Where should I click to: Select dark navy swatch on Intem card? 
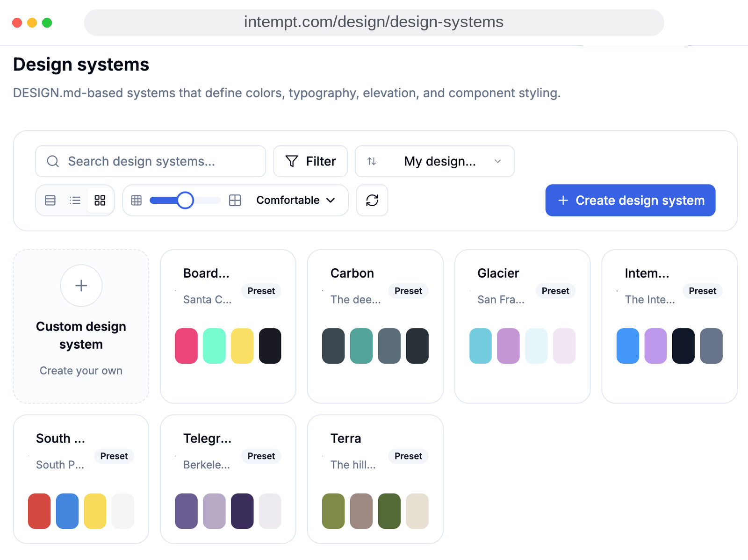point(683,346)
